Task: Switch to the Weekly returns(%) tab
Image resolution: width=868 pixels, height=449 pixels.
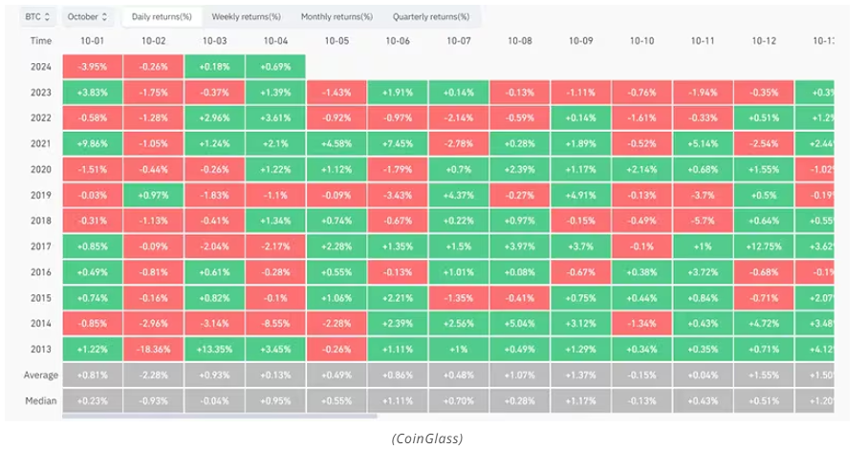Action: pyautogui.click(x=246, y=17)
